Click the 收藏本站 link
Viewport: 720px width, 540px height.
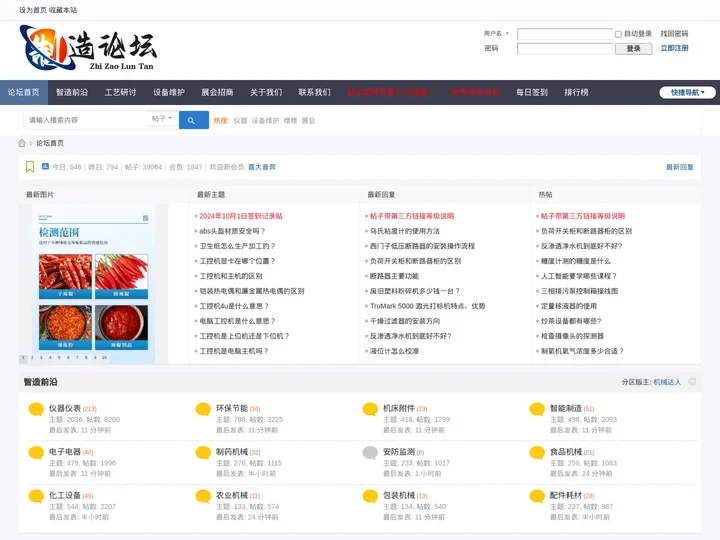click(x=63, y=10)
